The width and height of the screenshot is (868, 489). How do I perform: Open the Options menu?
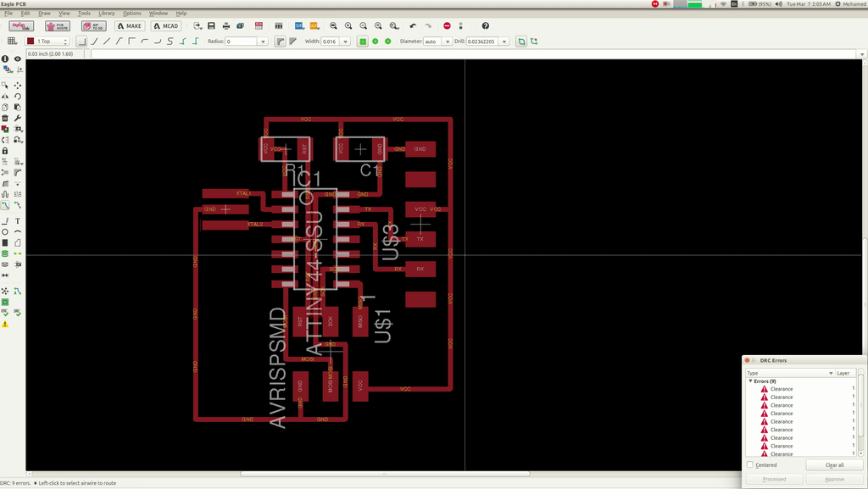pos(131,14)
